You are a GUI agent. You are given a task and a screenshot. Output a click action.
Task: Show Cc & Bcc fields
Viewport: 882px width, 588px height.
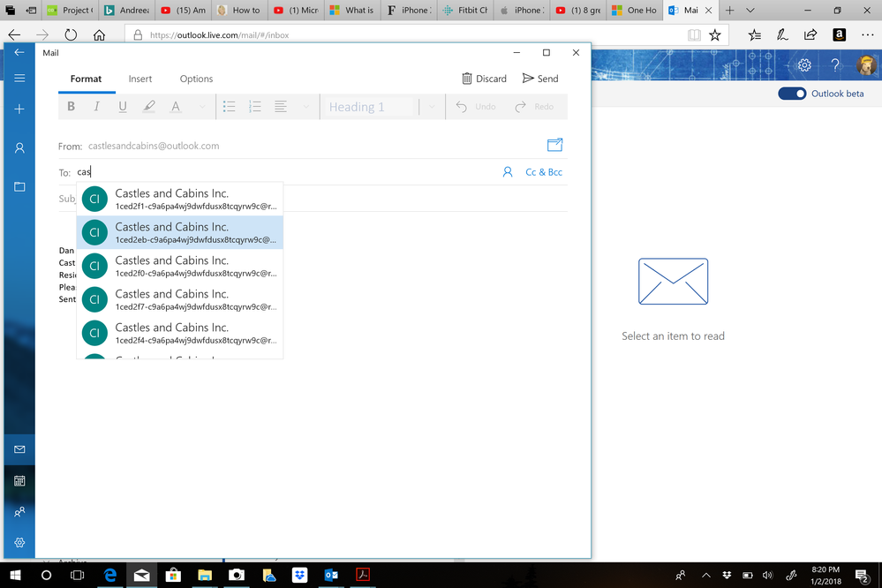click(x=543, y=172)
